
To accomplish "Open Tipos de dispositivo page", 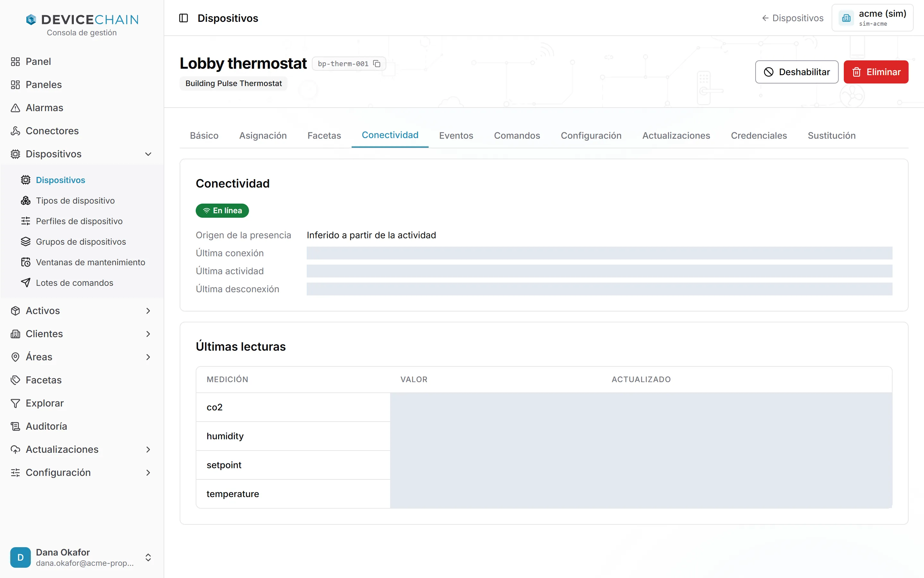I will (x=75, y=201).
